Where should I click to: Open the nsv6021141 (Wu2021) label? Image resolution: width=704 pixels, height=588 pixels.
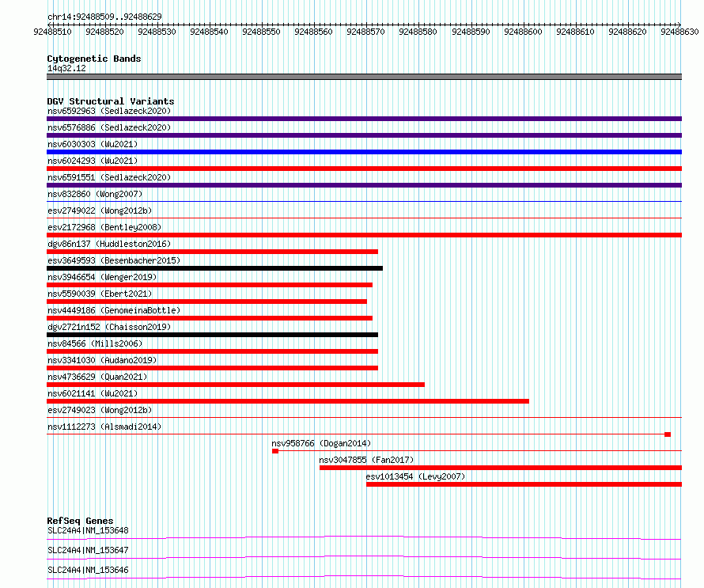coord(93,393)
